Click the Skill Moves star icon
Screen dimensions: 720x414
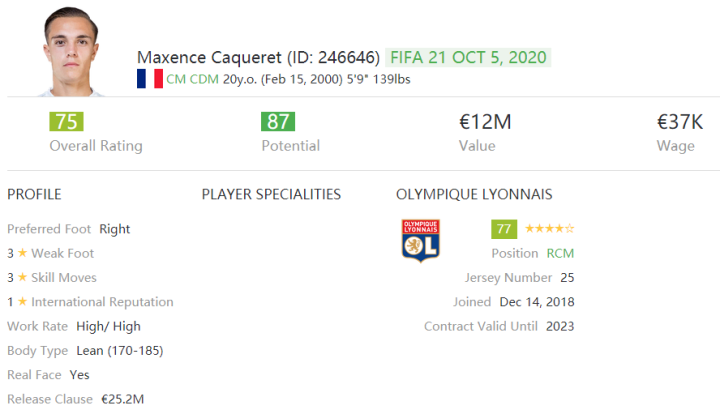point(22,277)
